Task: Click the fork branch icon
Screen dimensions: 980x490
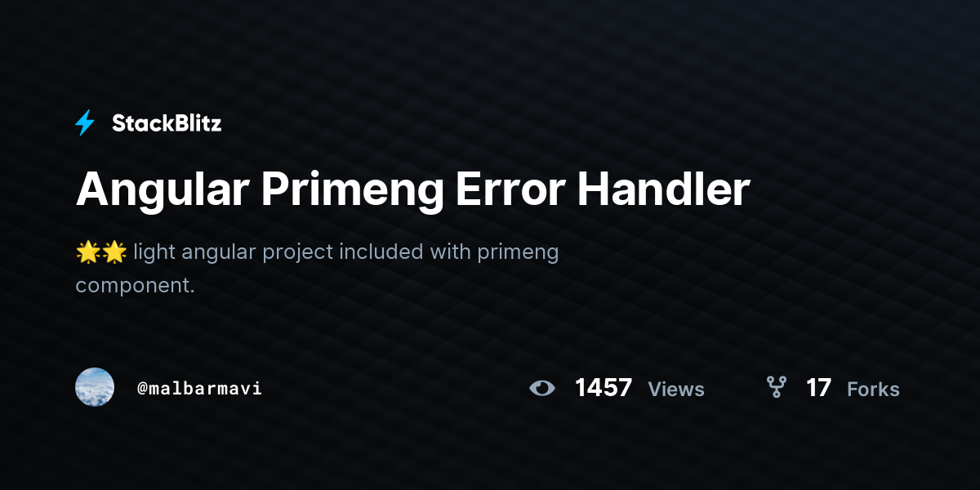Action: (x=775, y=387)
